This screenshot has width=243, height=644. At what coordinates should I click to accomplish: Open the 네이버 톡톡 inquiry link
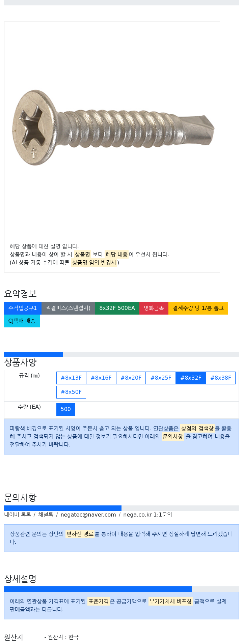(x=18, y=515)
